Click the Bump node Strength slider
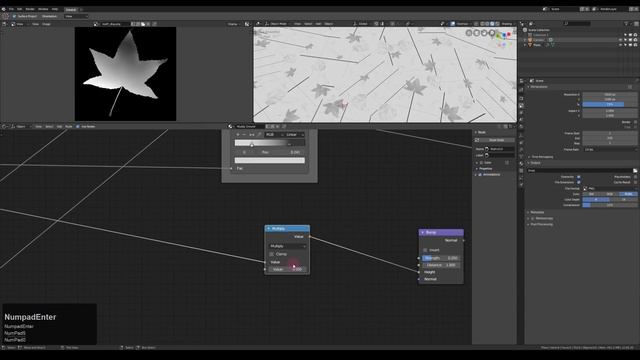 pos(441,258)
